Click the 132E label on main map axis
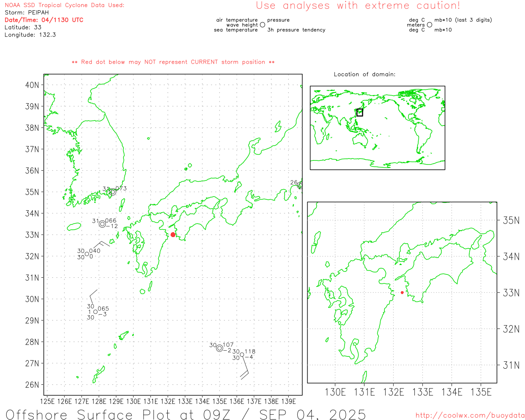 click(x=168, y=401)
